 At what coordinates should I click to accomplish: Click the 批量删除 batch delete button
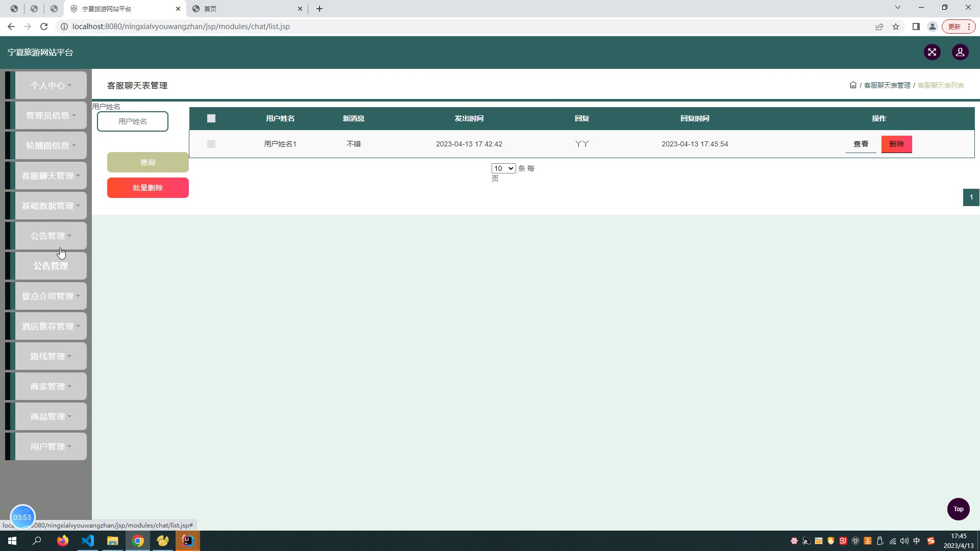point(148,188)
